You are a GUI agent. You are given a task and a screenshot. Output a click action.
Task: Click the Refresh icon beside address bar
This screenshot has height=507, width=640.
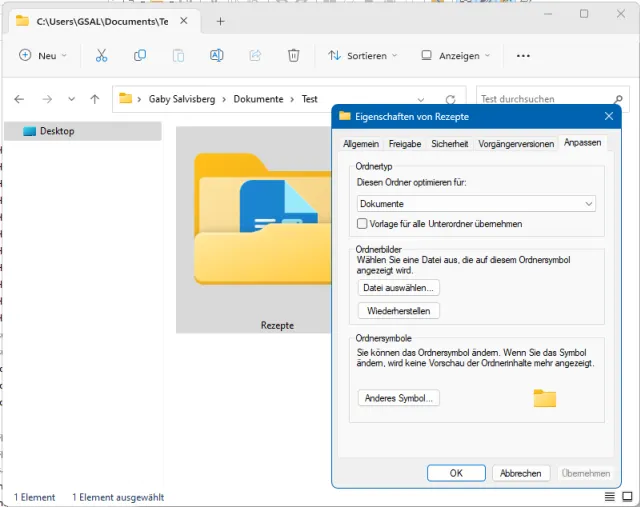450,99
